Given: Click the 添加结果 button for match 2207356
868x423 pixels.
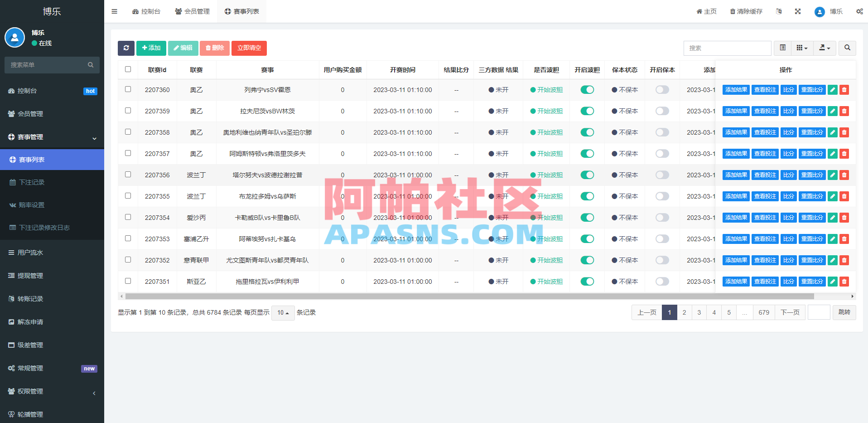Looking at the screenshot, I should [736, 175].
